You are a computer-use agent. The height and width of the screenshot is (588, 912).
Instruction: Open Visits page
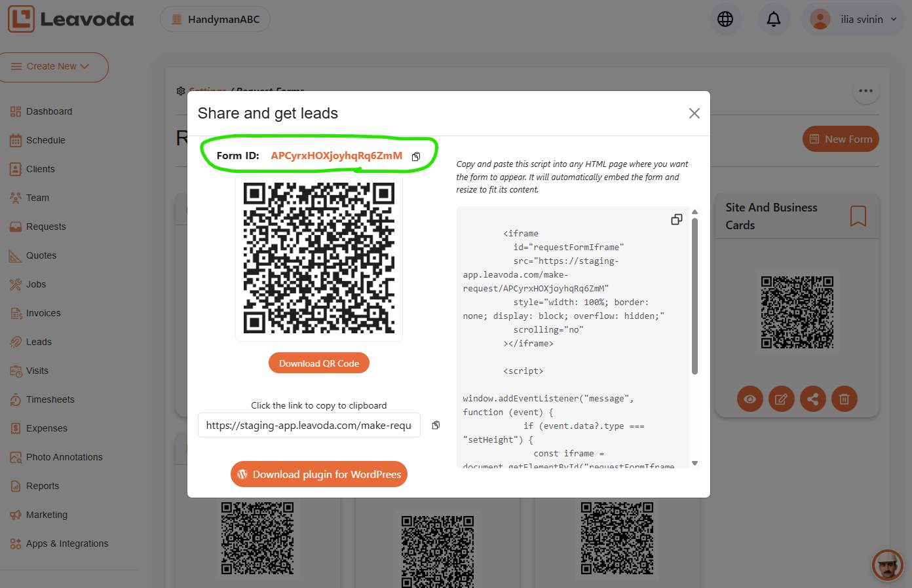coord(37,371)
